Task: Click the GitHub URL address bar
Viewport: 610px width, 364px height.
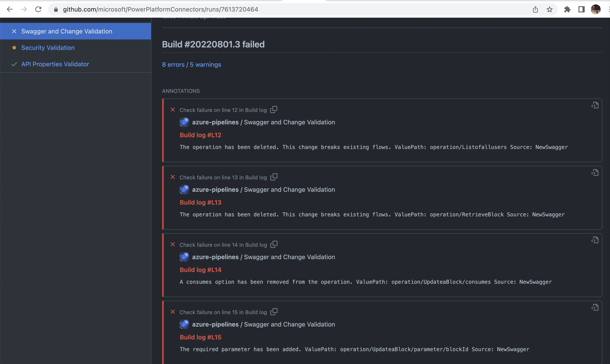Action: click(x=160, y=9)
